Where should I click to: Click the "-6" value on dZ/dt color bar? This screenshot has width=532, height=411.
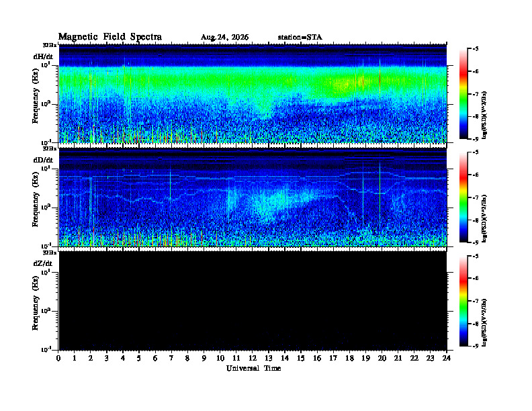pyautogui.click(x=476, y=279)
